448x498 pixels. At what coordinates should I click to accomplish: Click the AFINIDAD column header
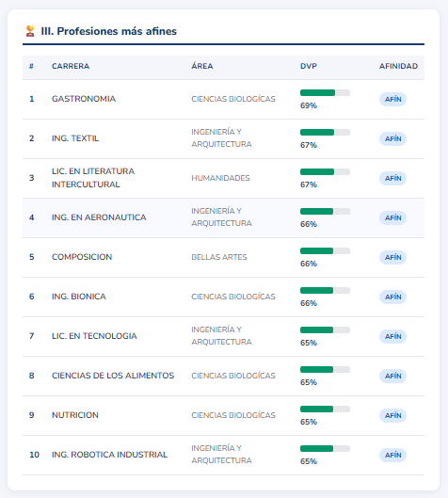pos(398,66)
